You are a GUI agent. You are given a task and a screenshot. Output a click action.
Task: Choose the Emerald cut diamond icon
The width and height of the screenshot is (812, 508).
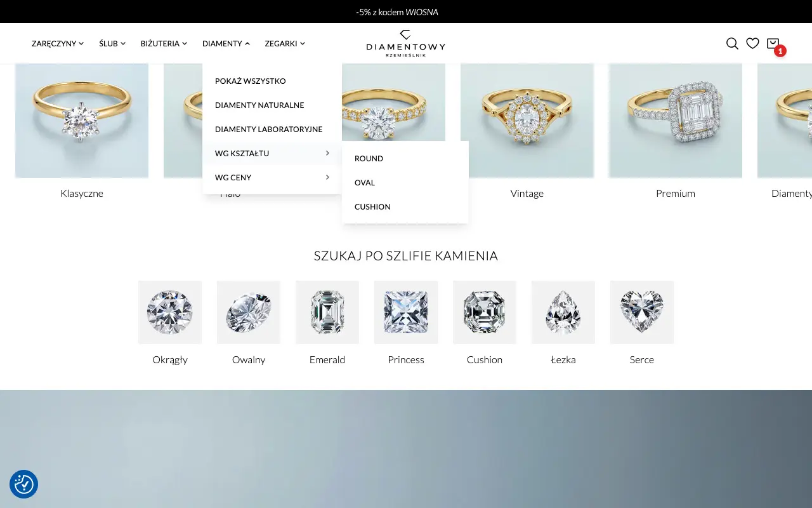click(327, 312)
